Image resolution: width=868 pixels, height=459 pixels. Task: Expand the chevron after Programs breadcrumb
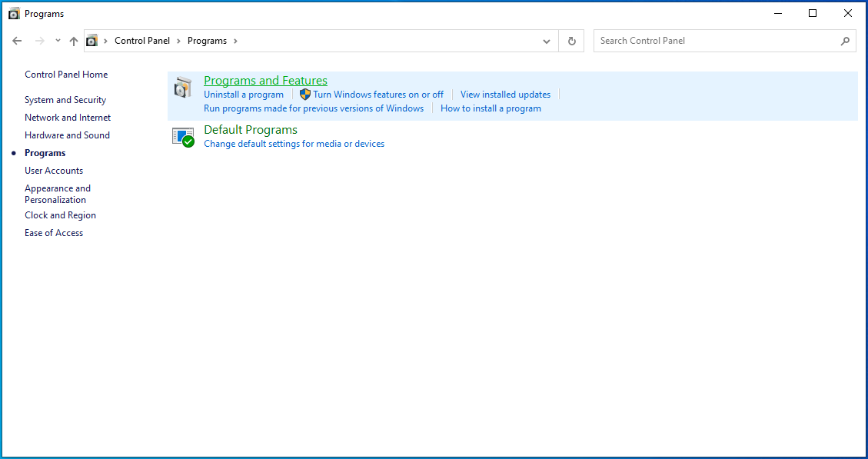[235, 42]
